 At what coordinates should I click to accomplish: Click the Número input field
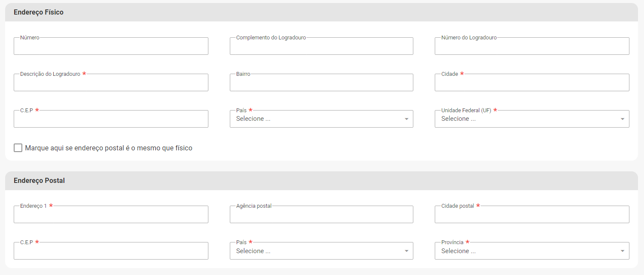111,47
